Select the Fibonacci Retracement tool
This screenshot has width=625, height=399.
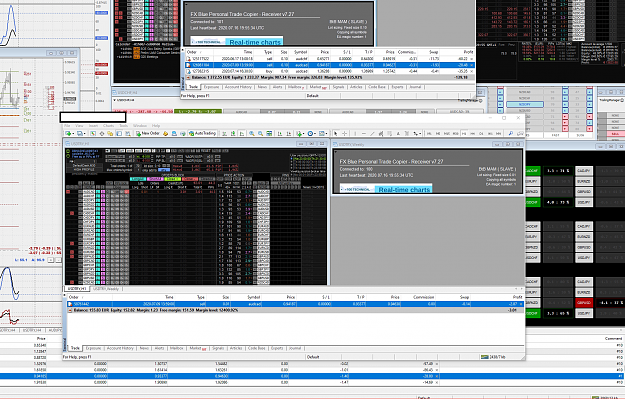pos(389,134)
